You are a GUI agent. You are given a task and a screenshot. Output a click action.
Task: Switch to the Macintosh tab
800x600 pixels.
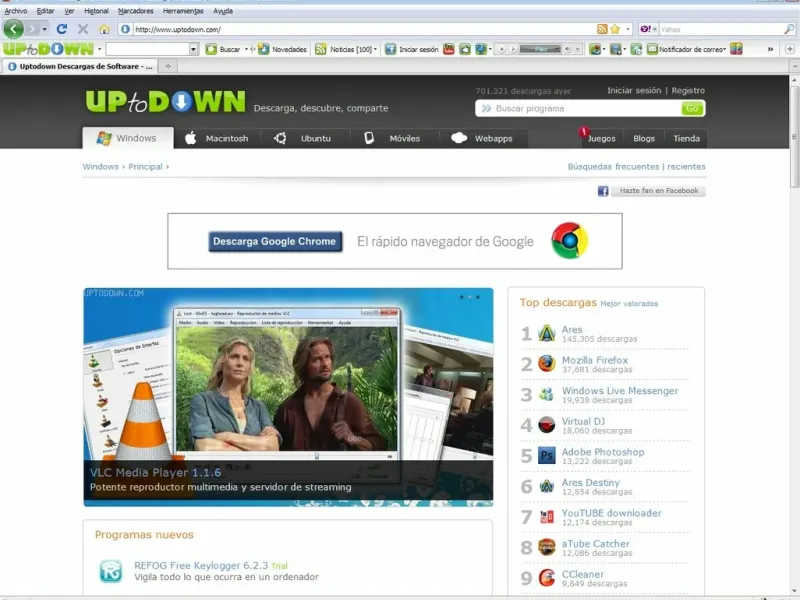tap(217, 138)
